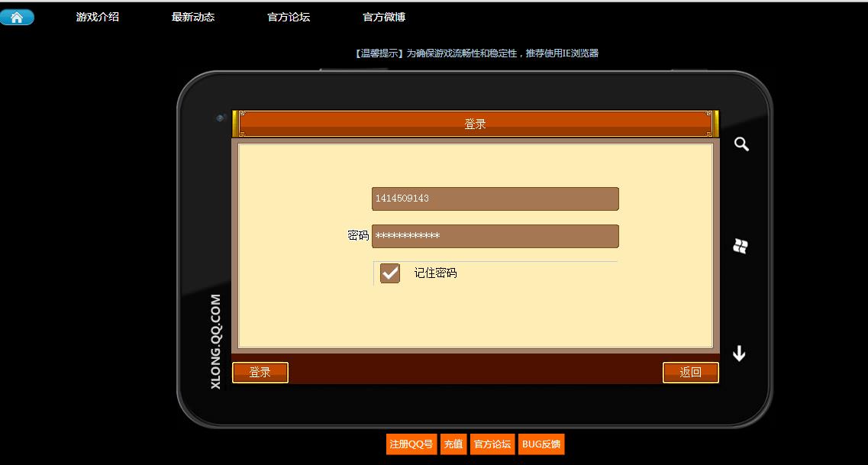This screenshot has width=868, height=465.
Task: Click the 返回 return button
Action: 690,372
